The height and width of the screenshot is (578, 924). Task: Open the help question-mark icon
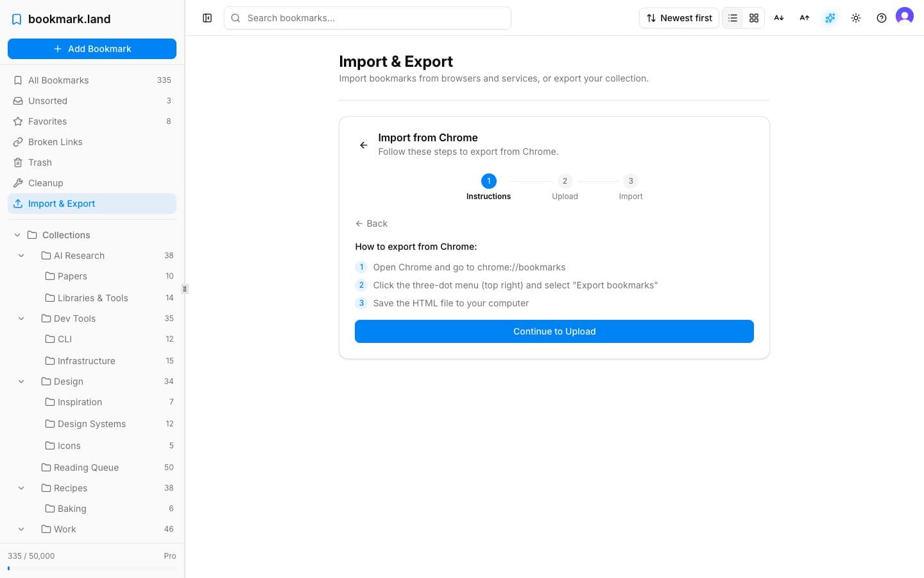tap(882, 18)
